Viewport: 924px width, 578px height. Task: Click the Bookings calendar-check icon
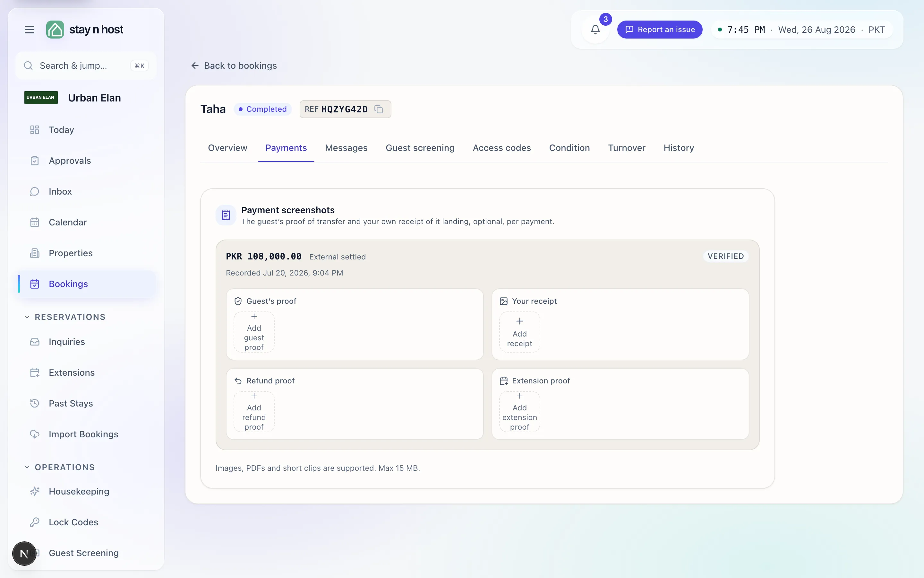[35, 284]
